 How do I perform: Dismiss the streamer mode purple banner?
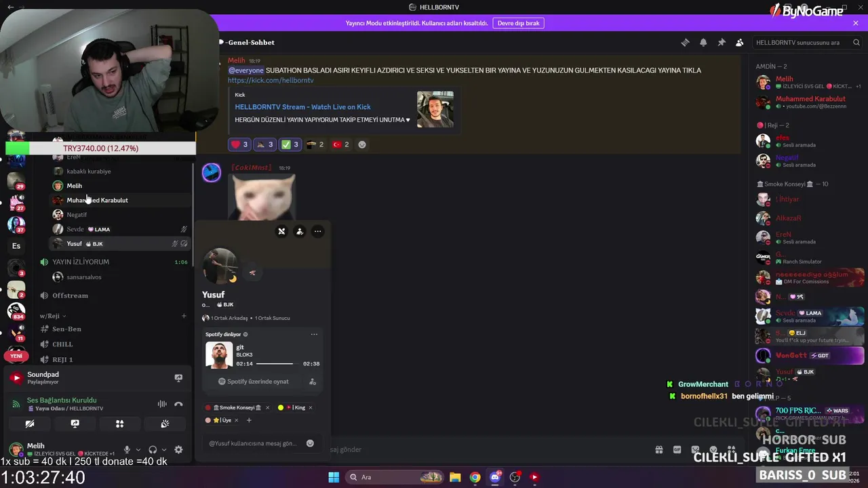tap(856, 23)
